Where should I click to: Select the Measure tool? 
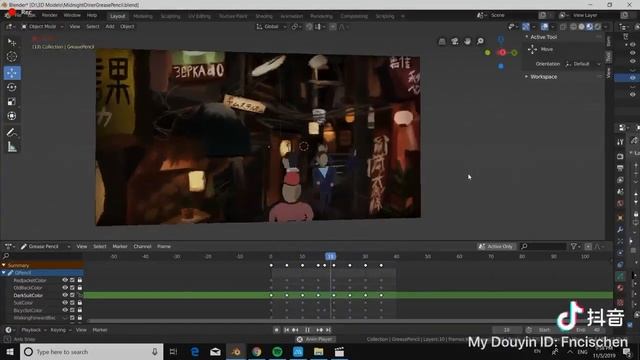pos(12,147)
